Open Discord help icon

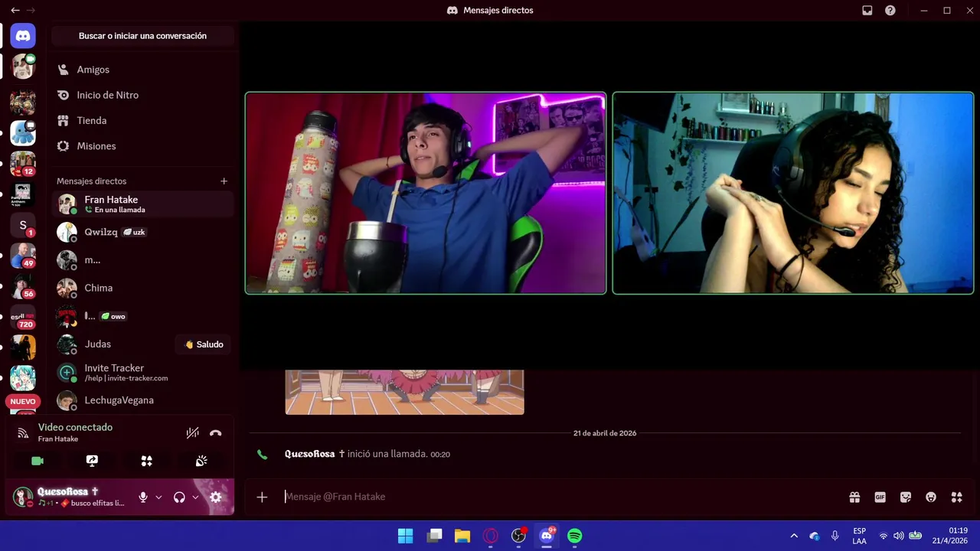[x=890, y=11]
